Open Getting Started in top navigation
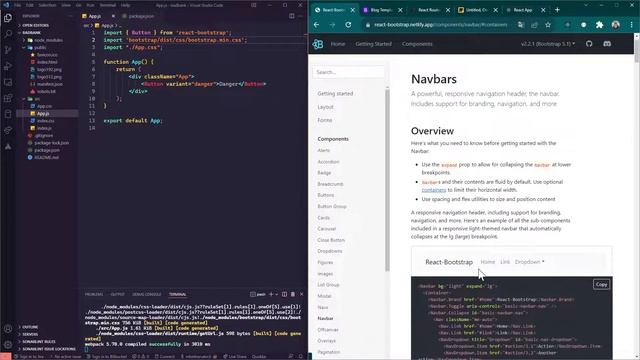This screenshot has width=640, height=360. click(x=373, y=44)
